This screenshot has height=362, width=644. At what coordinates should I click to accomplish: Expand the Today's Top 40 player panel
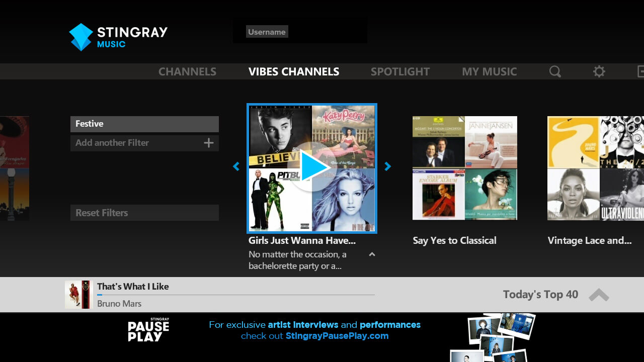[599, 295]
